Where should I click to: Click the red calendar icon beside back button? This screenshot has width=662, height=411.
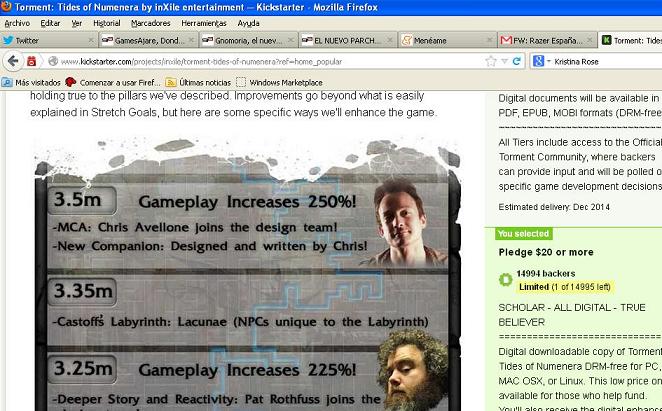(x=31, y=61)
